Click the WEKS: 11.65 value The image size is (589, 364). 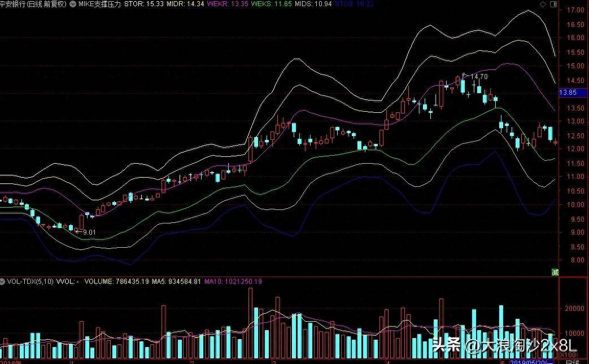click(x=271, y=4)
